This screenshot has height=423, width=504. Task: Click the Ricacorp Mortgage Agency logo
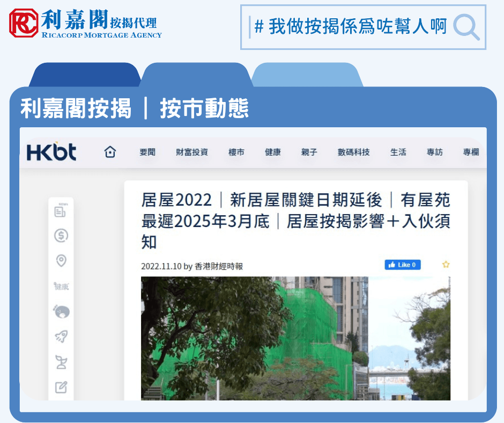(86, 25)
